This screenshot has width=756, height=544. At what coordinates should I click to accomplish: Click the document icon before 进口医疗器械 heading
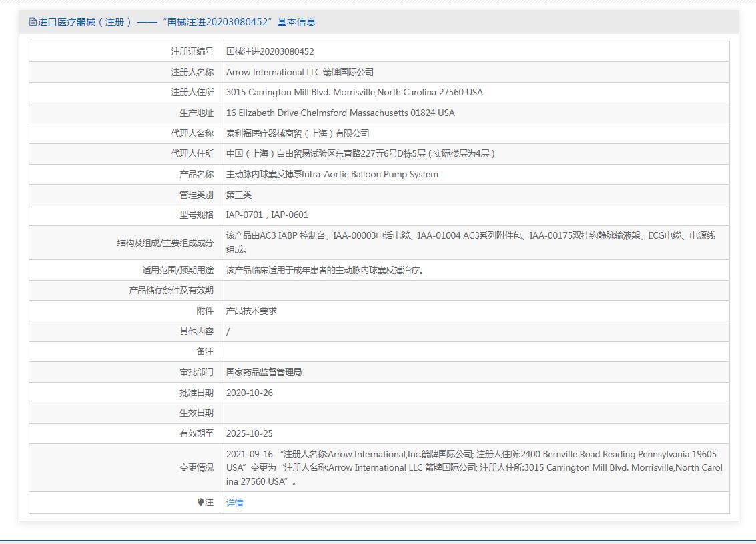click(33, 22)
